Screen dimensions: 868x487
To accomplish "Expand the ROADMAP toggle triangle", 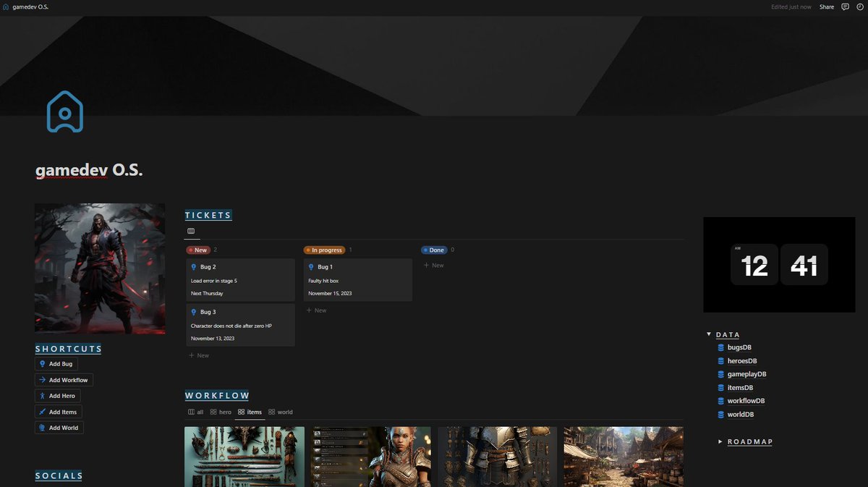I will click(720, 441).
